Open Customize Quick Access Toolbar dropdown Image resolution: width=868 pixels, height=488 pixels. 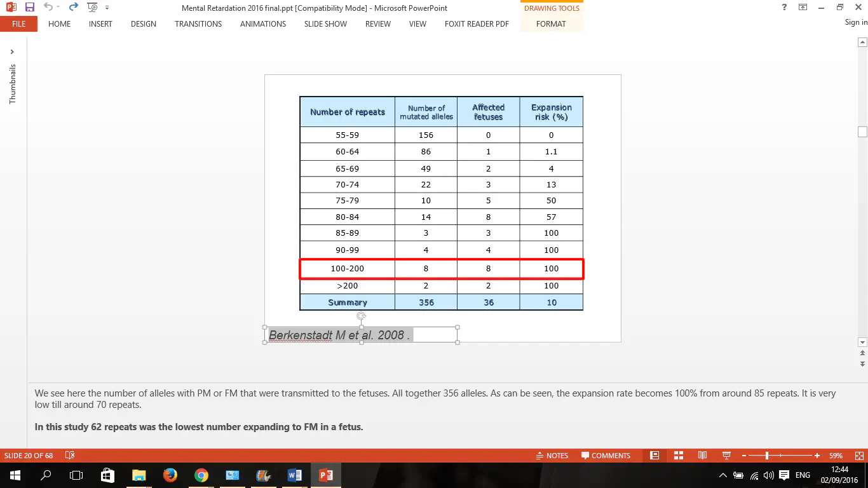tap(107, 8)
